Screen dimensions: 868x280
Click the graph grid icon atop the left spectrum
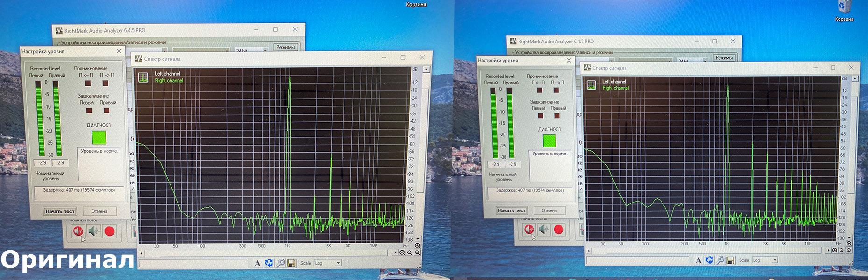pyautogui.click(x=143, y=77)
